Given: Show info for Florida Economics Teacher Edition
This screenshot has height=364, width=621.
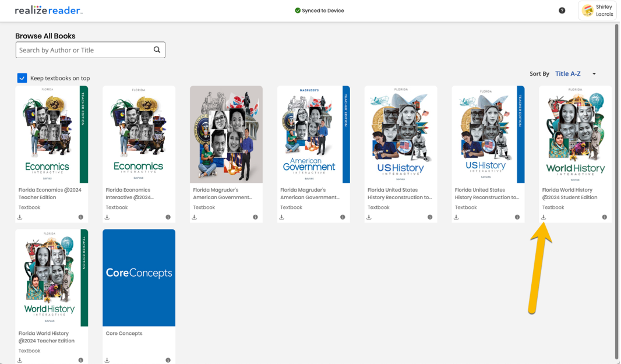Looking at the screenshot, I should pyautogui.click(x=80, y=217).
